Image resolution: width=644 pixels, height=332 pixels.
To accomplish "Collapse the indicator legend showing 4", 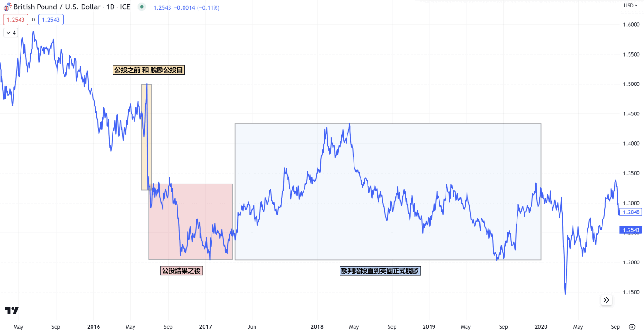I will [11, 33].
